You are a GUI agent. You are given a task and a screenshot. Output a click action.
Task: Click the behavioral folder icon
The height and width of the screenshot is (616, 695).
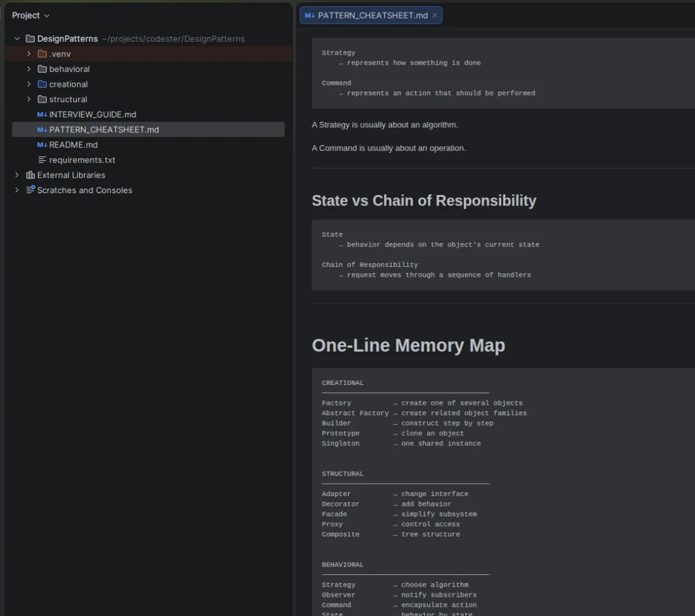(42, 69)
